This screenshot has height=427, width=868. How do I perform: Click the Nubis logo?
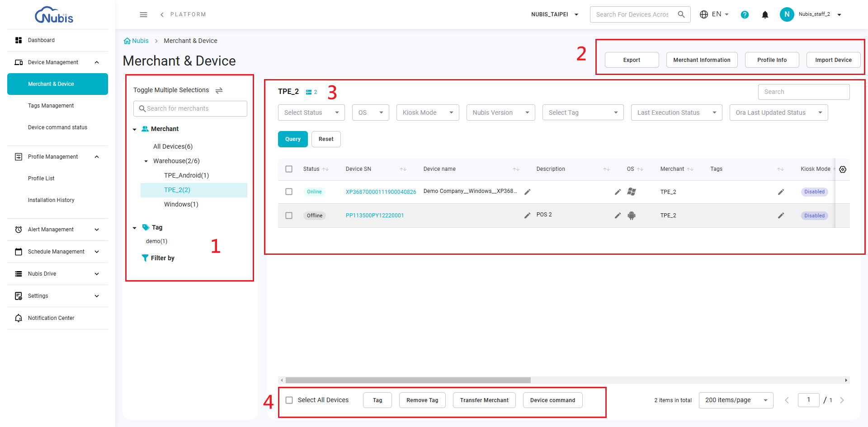click(54, 15)
